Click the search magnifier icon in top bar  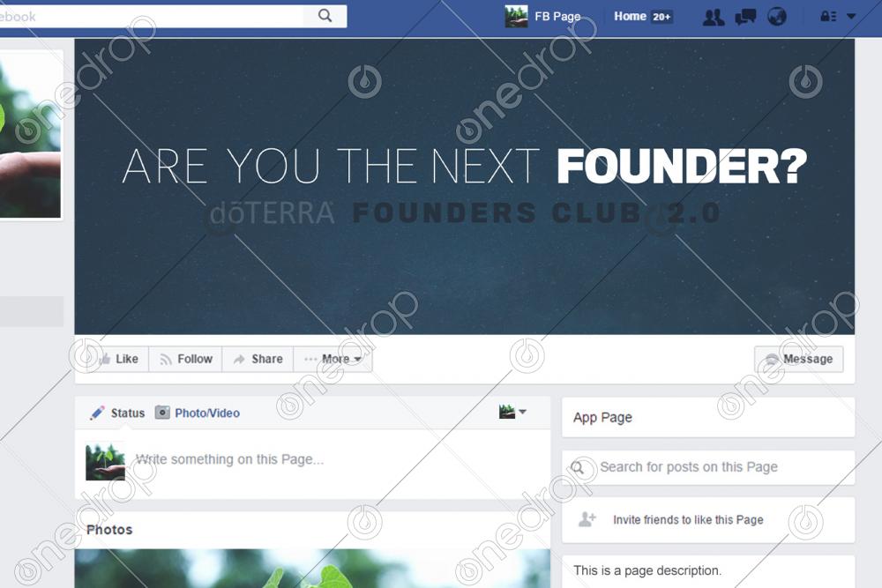click(325, 16)
